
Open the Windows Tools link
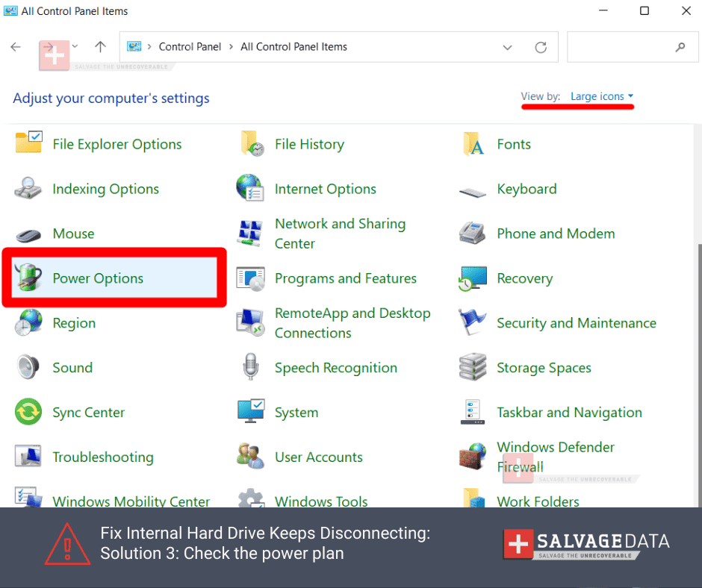pos(321,501)
